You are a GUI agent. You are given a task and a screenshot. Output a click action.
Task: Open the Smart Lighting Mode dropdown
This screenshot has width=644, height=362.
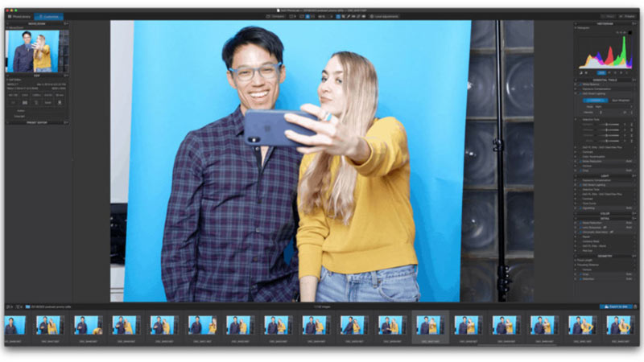coord(608,106)
